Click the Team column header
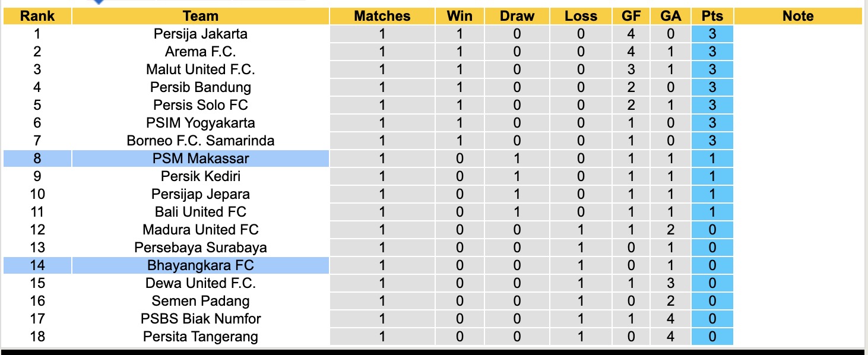This screenshot has height=355, width=868. pyautogui.click(x=201, y=16)
